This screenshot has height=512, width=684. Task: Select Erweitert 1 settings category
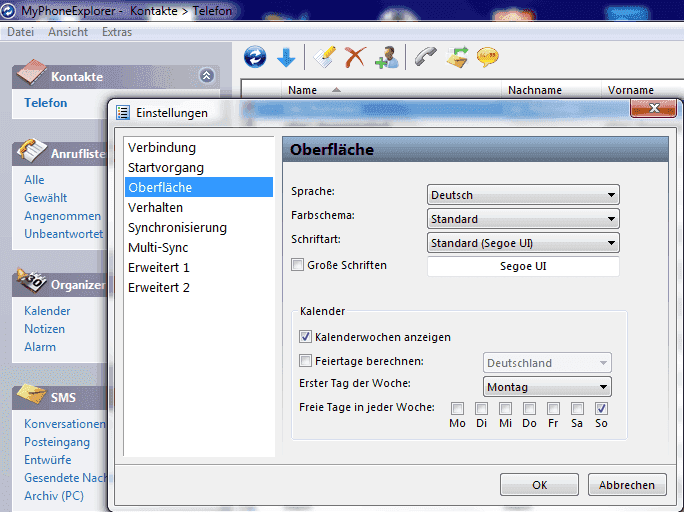pos(199,267)
